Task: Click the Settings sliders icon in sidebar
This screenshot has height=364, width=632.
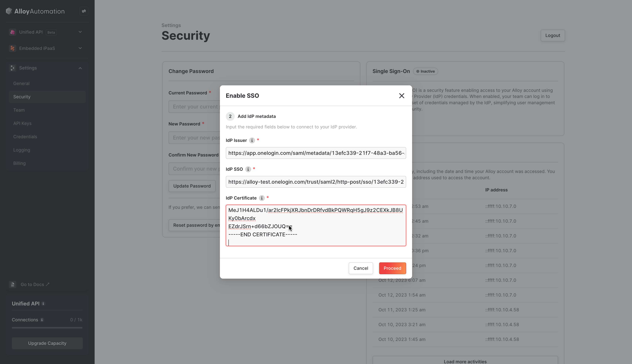Action: coord(12,68)
